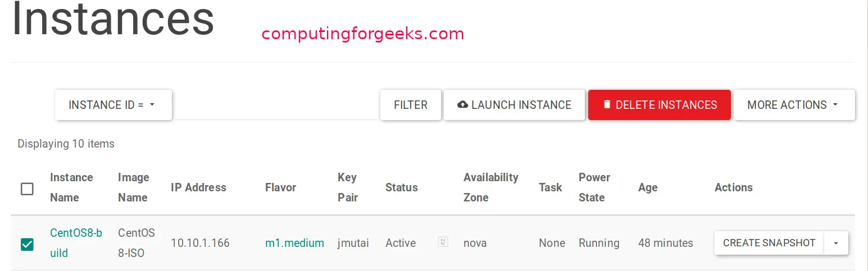The width and height of the screenshot is (868, 271).
Task: Click the Availability Zone column header
Action: coord(490,187)
